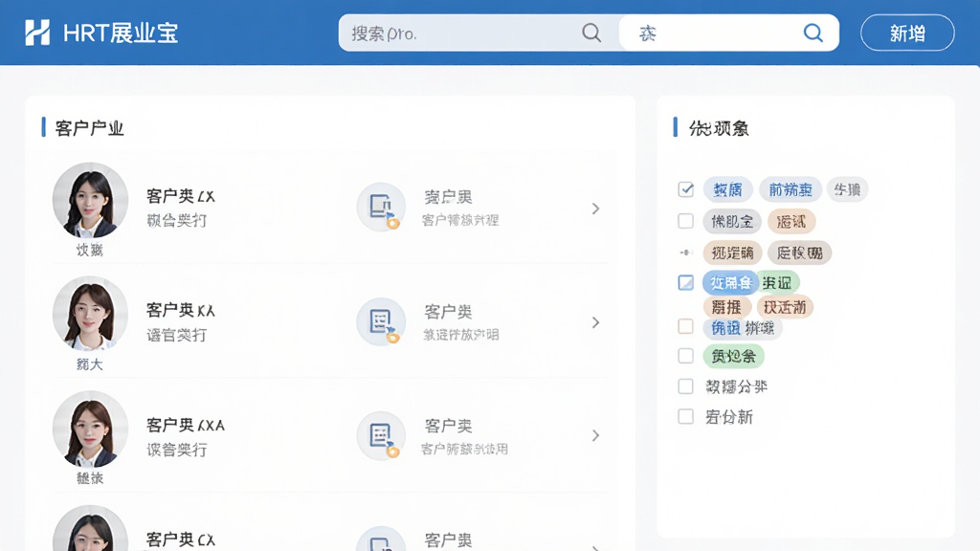Click the blue magnifier search icon
Screen dimensions: 980x551
(x=813, y=33)
